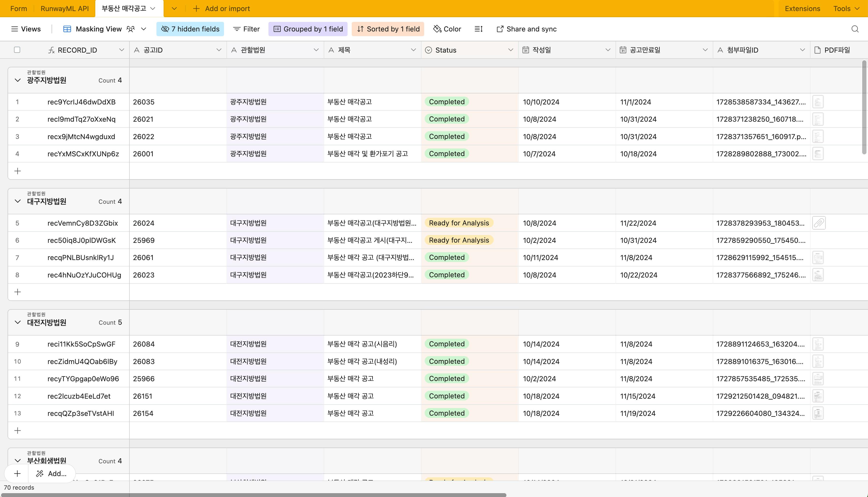868x497 pixels.
Task: Click plus icon under 광주지방법원 group
Action: coord(17,171)
